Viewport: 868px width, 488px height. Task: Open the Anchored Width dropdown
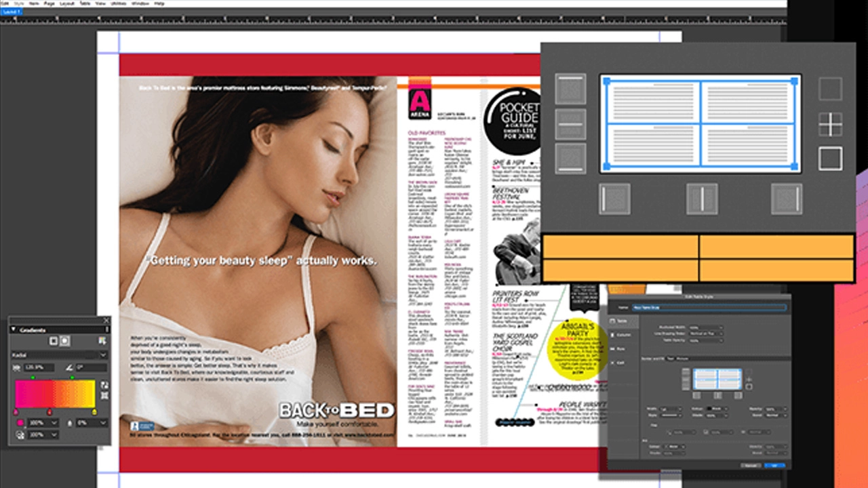[706, 327]
